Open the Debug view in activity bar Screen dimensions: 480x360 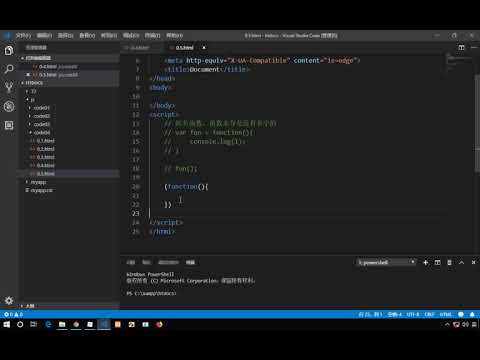[x=9, y=106]
